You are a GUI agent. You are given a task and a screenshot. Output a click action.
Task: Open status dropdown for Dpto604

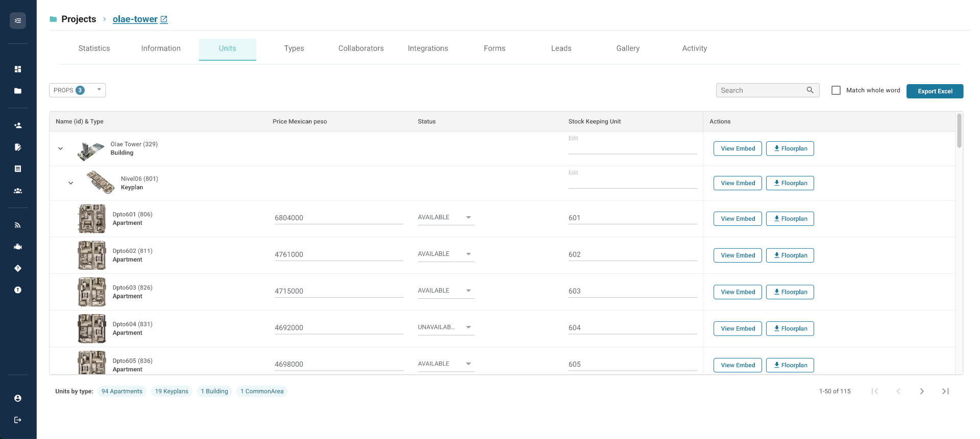click(446, 327)
